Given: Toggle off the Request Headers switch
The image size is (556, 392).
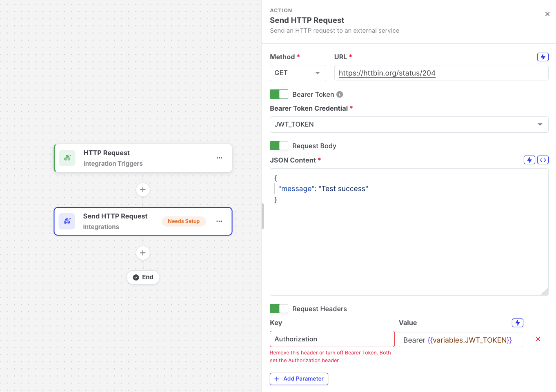Looking at the screenshot, I should [279, 309].
